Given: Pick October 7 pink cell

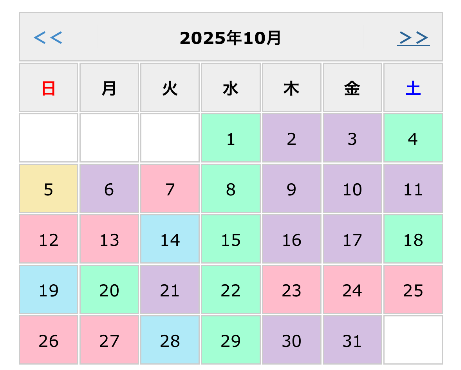Looking at the screenshot, I should [170, 189].
